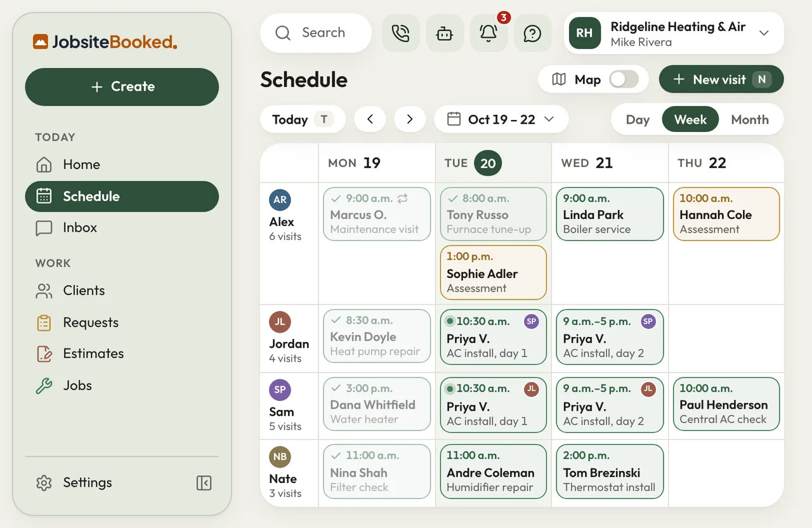Click the RH company avatar
This screenshot has height=528, width=812.
pos(584,33)
